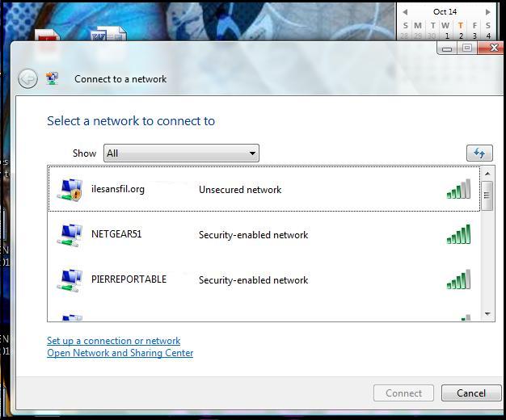Click the ilesansfil.org network icon

70,190
